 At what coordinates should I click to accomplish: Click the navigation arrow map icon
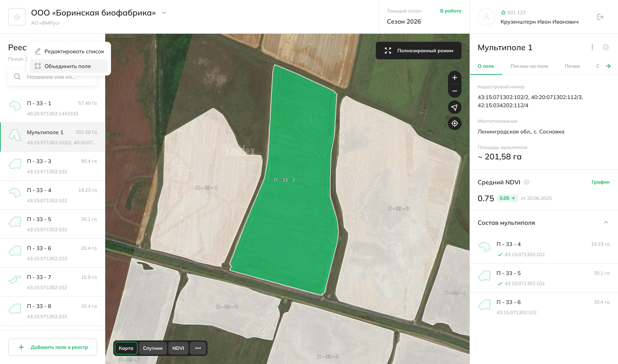[455, 107]
